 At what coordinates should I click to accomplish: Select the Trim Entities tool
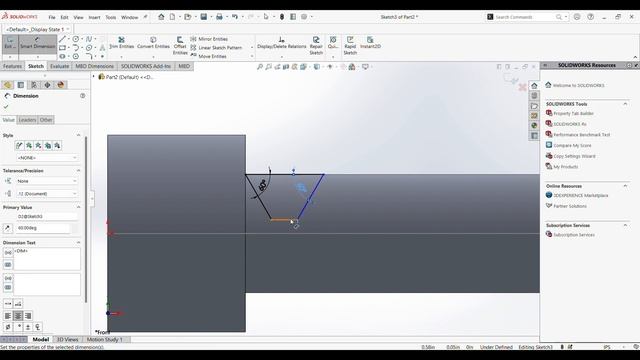pyautogui.click(x=121, y=43)
